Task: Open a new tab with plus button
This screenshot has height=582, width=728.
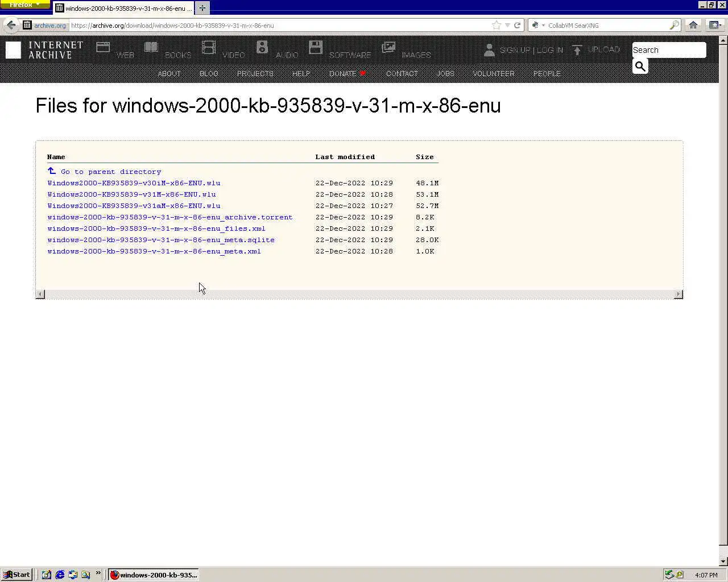Action: coord(202,8)
